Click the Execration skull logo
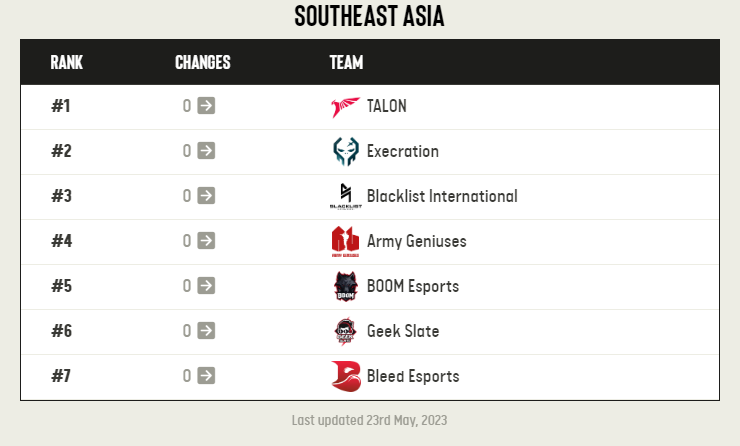This screenshot has height=446, width=740. [346, 151]
